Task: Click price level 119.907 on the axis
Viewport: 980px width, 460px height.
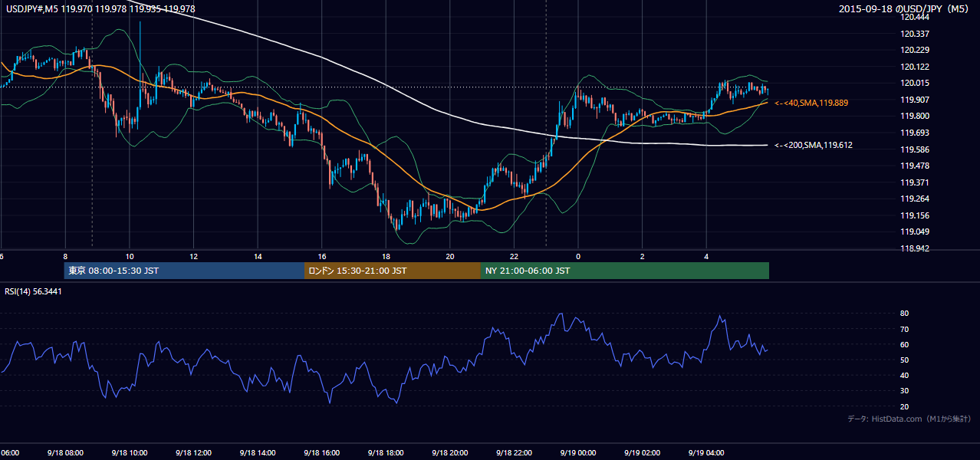Action: (916, 100)
